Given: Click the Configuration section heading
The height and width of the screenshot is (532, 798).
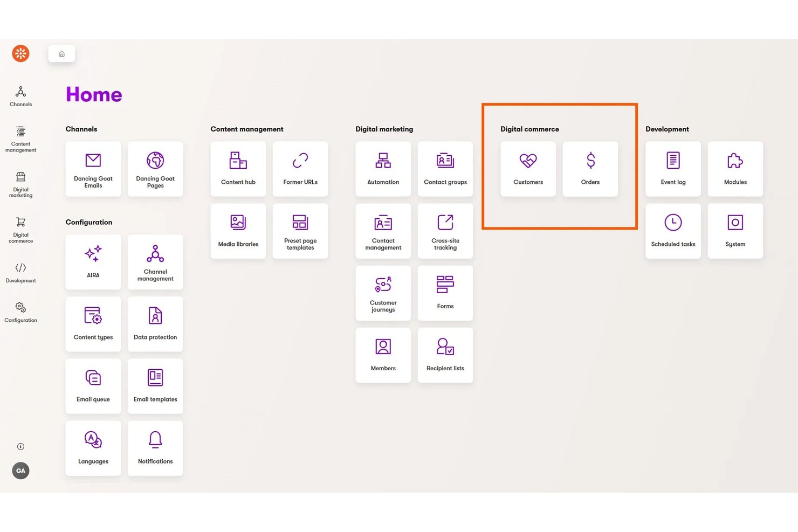Looking at the screenshot, I should point(89,222).
